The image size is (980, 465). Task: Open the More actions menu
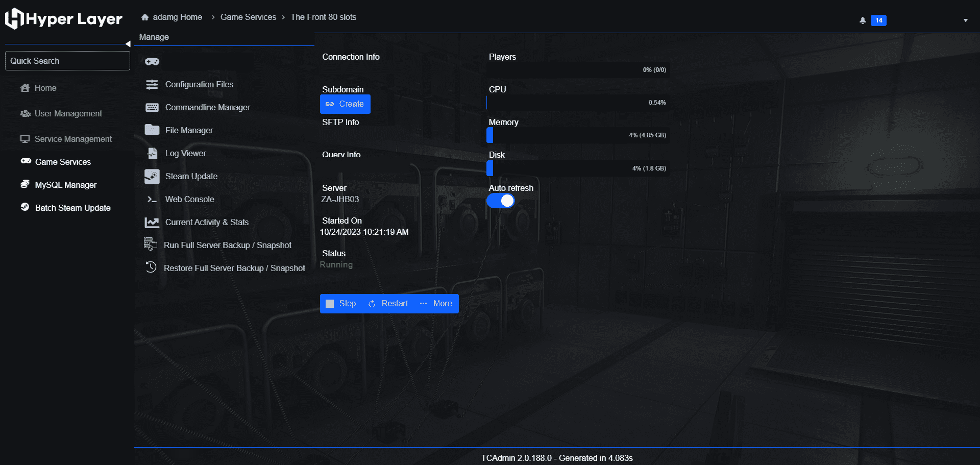436,304
